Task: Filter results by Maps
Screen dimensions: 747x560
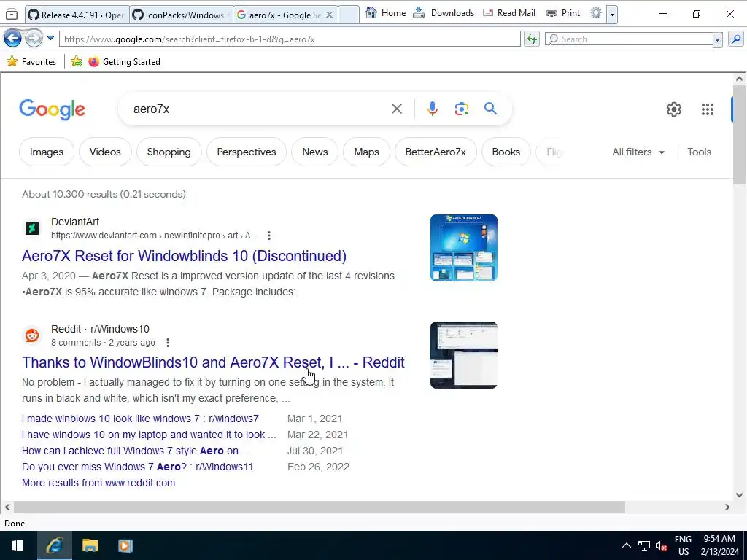Action: 366,152
